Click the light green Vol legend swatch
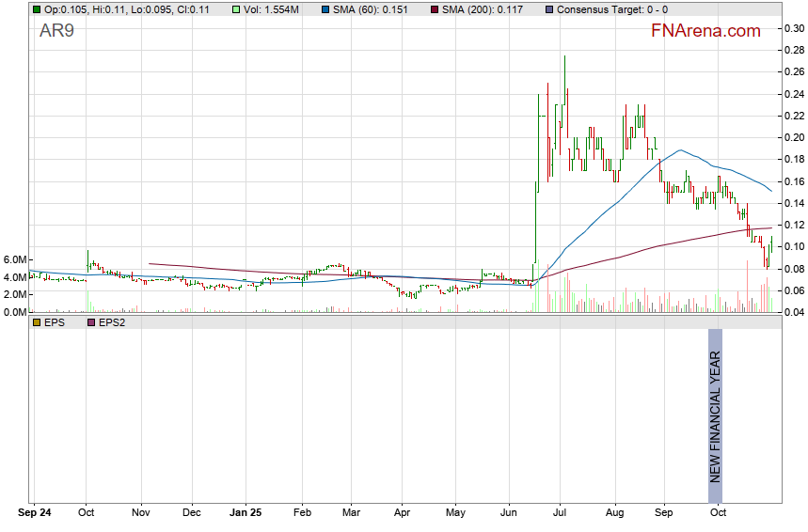The image size is (808, 532). (x=213, y=9)
